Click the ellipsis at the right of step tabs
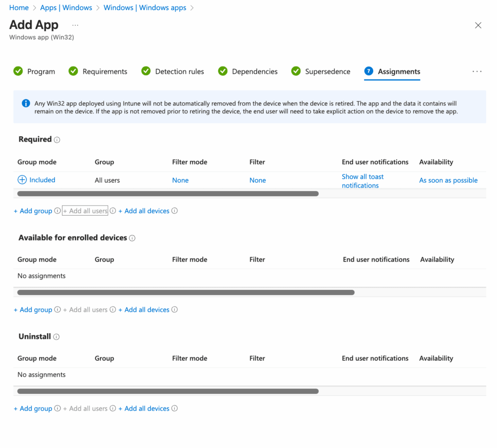Screen dimensions: 497x448 (477, 71)
